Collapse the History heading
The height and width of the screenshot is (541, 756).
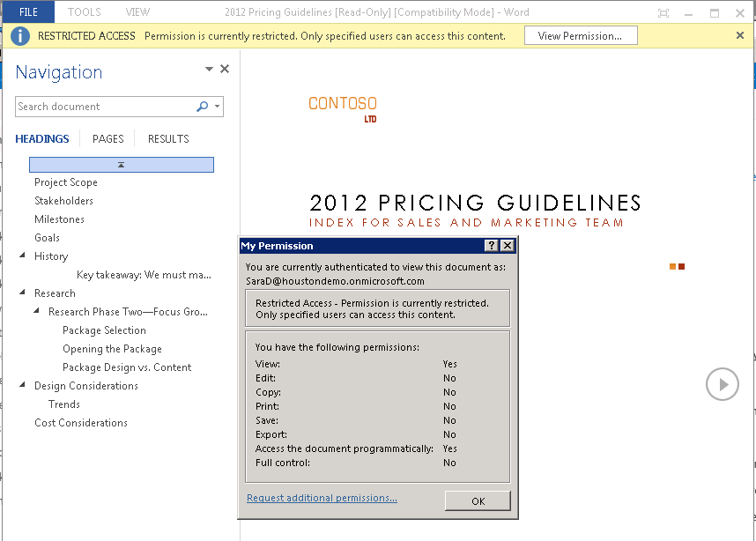(22, 256)
